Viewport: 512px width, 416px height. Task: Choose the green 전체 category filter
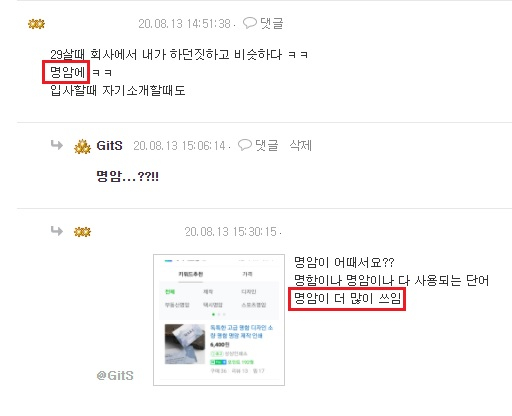(x=170, y=292)
